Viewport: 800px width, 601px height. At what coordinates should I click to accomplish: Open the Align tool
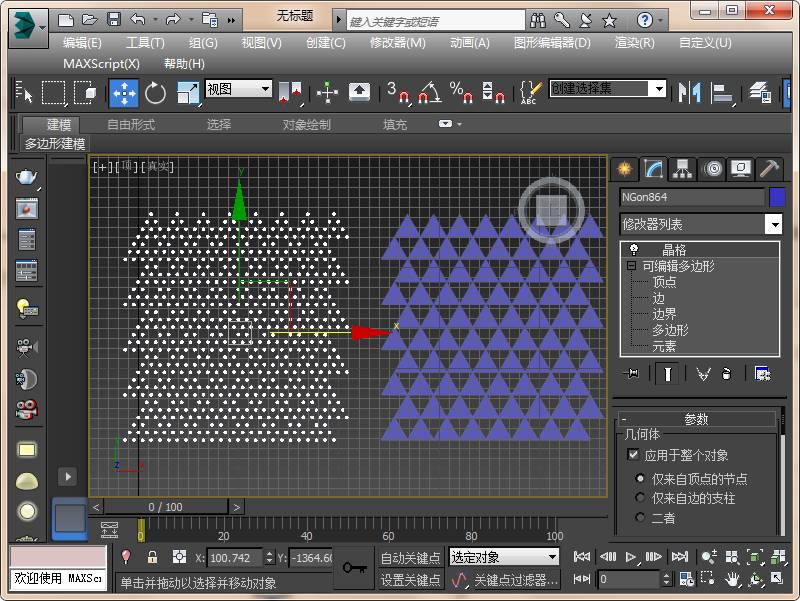pos(722,93)
